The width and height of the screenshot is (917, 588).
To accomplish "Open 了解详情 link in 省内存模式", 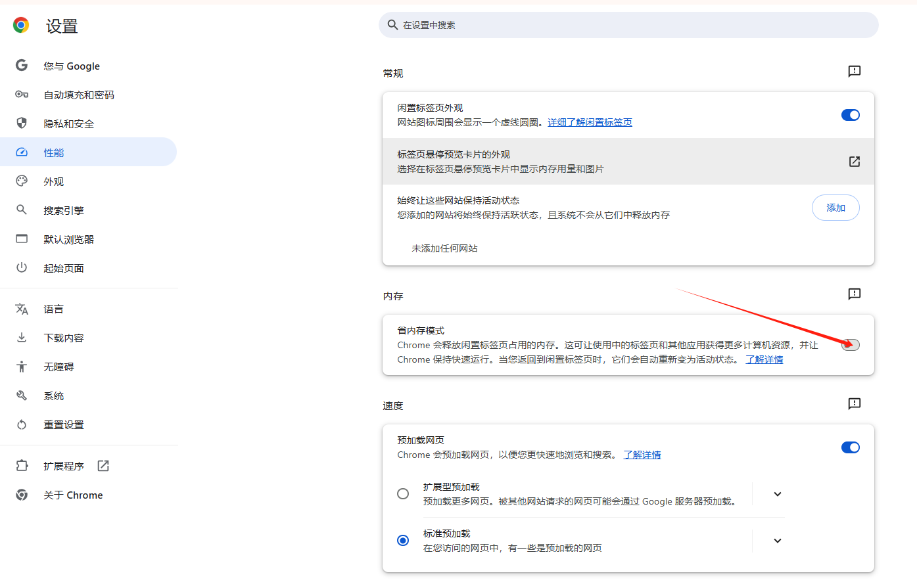I will (x=764, y=359).
